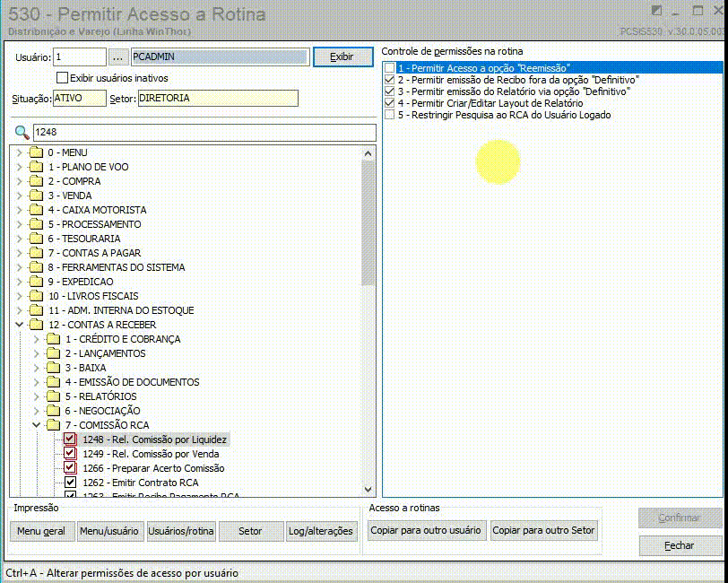Expand 8 - FERRAMENTAS DO SISTEMA node
This screenshot has width=728, height=583.
click(x=20, y=267)
